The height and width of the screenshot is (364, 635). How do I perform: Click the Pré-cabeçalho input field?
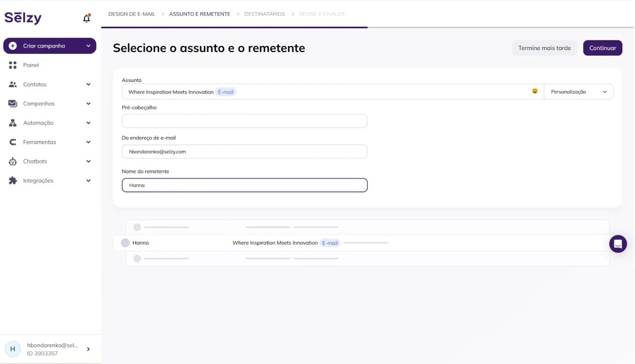pos(244,121)
